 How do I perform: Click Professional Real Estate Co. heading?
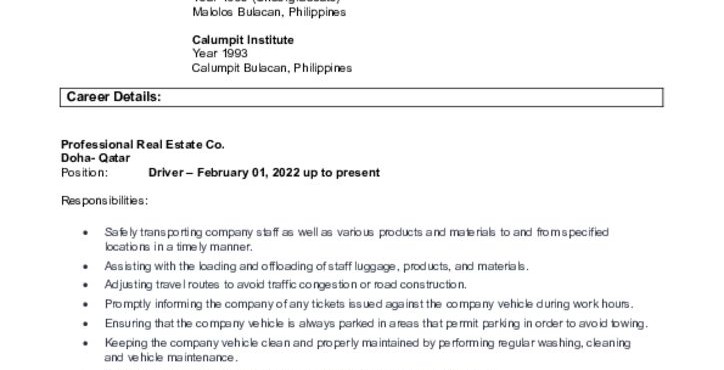[x=143, y=145]
